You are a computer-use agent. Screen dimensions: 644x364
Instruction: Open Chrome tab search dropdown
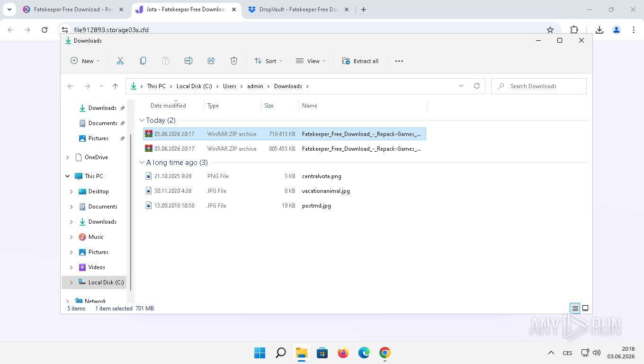9,9
